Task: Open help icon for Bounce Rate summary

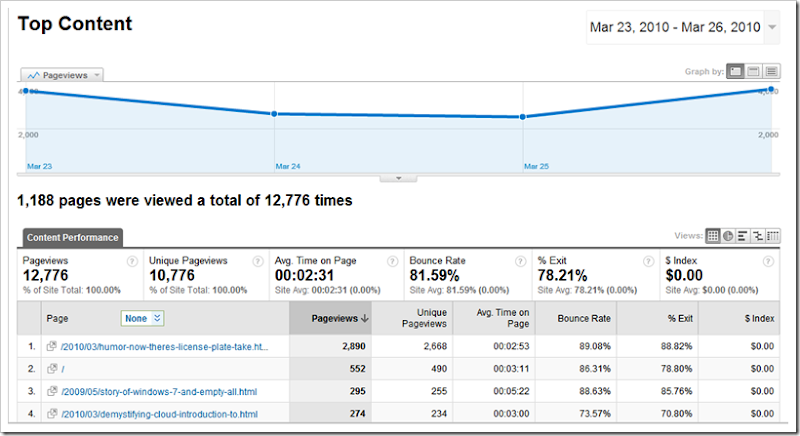Action: 520,262
